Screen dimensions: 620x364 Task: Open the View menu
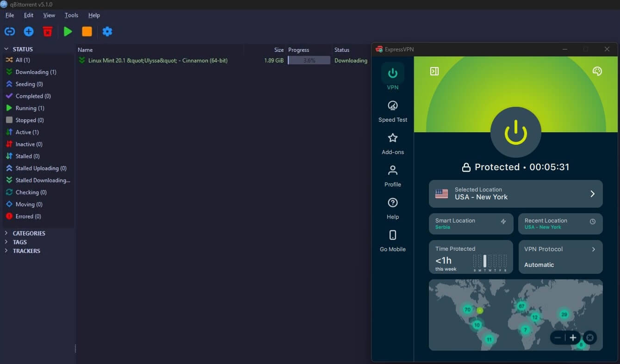coord(49,15)
